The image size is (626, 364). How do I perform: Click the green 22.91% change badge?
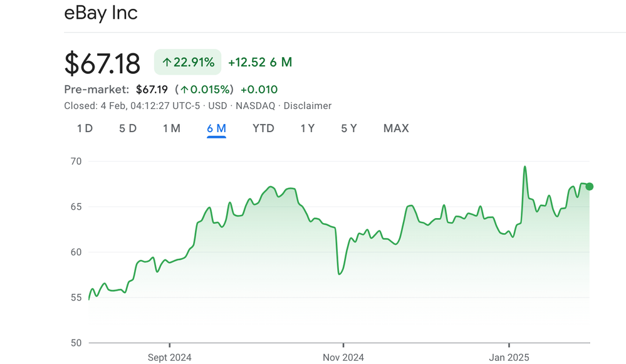tap(188, 62)
